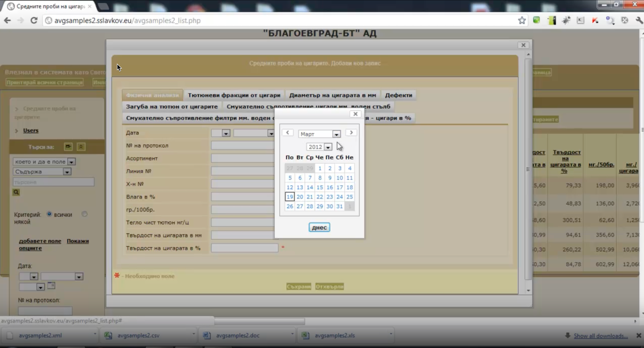Click the Отхвърли cancel button
644x348 pixels.
point(330,287)
